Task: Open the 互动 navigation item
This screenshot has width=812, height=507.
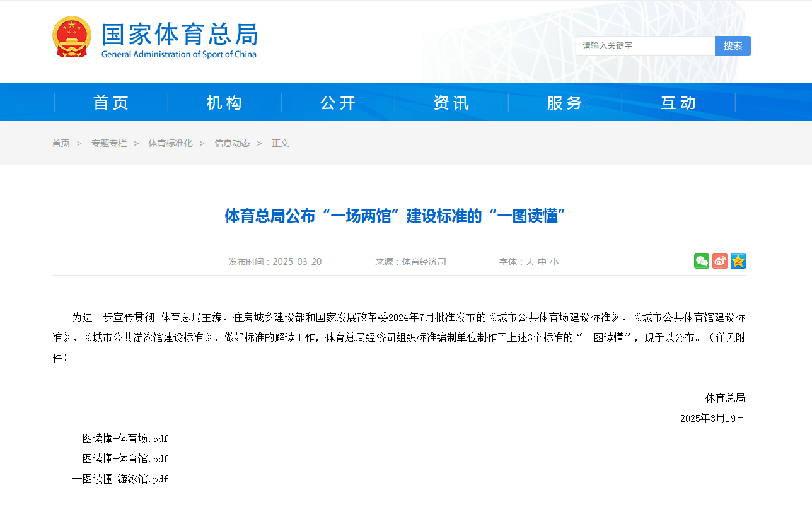Action: point(678,103)
